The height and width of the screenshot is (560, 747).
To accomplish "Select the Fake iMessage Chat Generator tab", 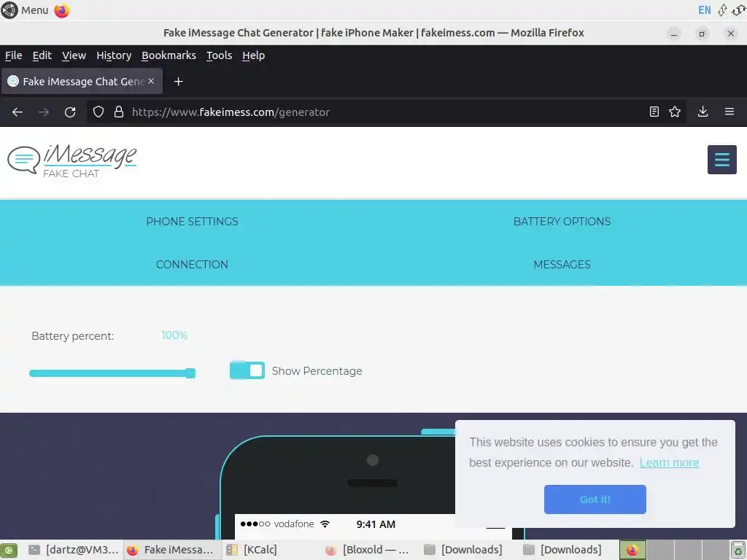I will point(82,82).
